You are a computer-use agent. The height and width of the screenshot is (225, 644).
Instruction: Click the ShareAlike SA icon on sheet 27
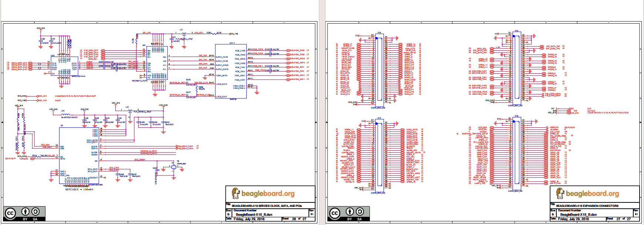point(360,212)
